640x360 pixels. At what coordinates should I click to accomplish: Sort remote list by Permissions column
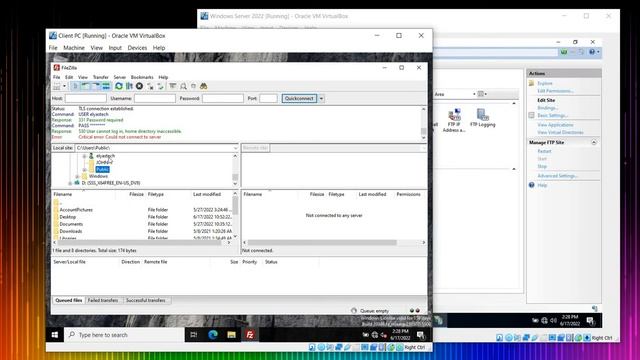point(409,194)
